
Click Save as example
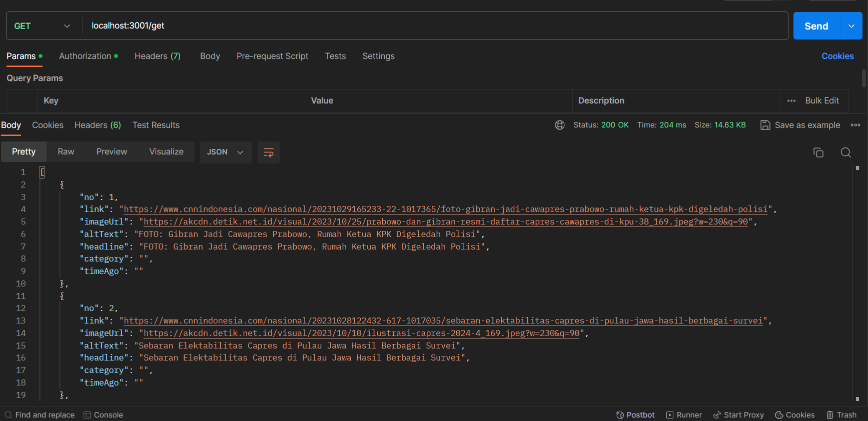pos(800,125)
